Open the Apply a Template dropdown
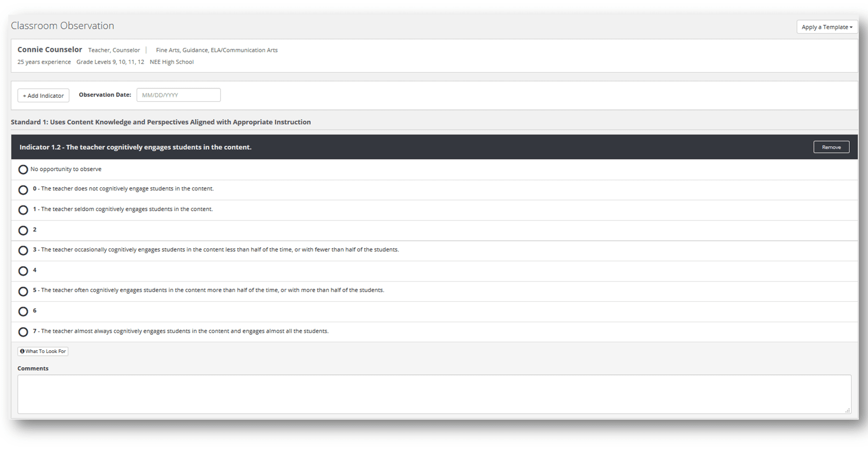Screen dimensions: 868x449 827,27
